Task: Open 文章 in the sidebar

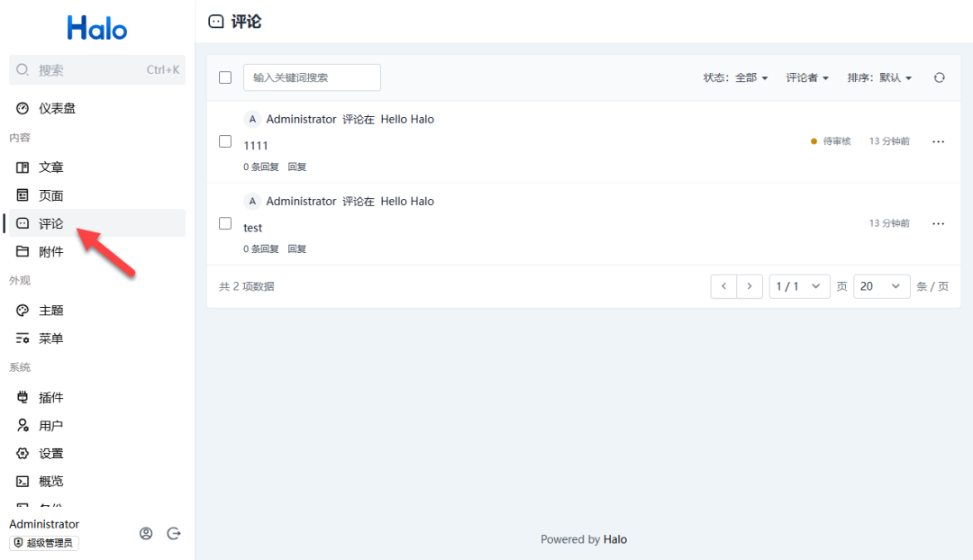Action: (96, 167)
